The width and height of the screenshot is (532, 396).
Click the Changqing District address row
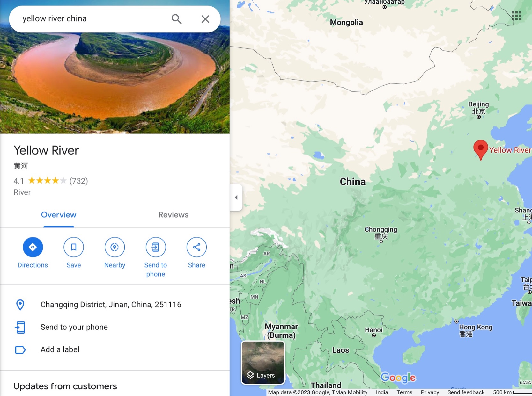111,305
